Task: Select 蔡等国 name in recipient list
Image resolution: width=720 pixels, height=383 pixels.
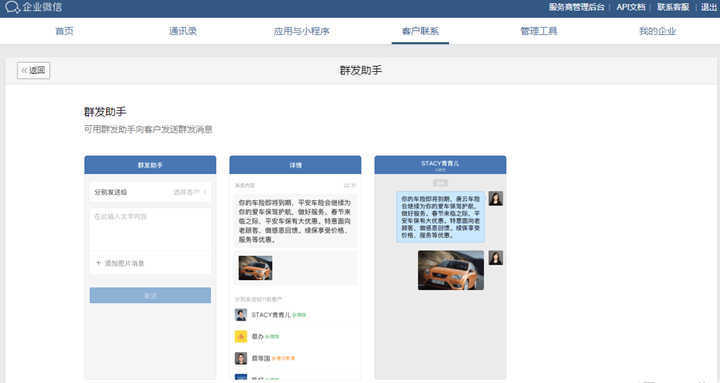Action: point(261,358)
